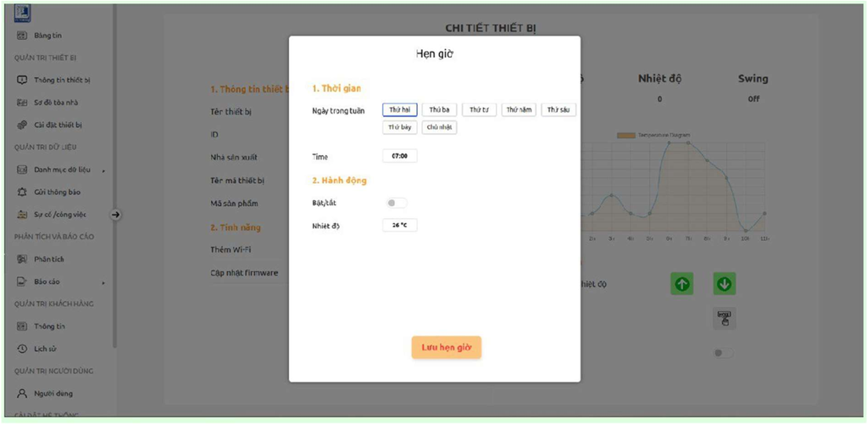Select Thứ bảy weekday

point(400,127)
